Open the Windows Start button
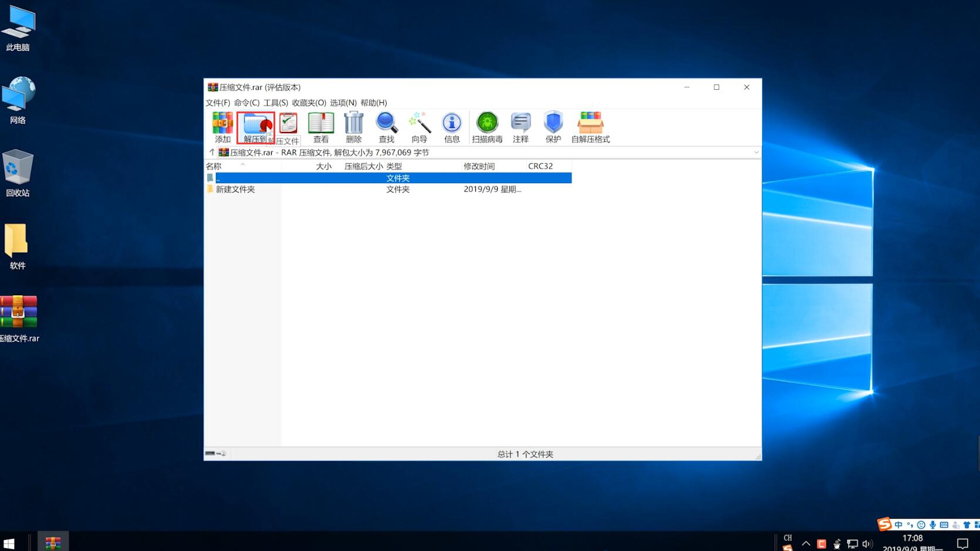 pos(9,543)
